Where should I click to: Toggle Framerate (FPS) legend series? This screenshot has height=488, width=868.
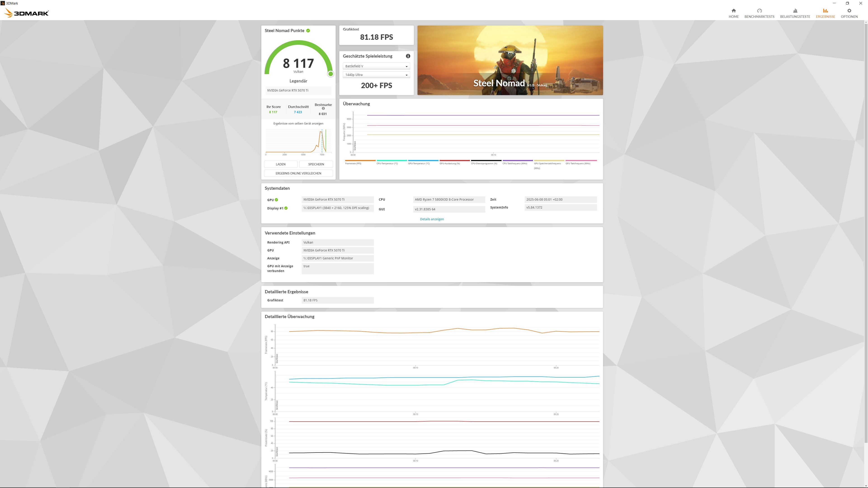click(353, 163)
